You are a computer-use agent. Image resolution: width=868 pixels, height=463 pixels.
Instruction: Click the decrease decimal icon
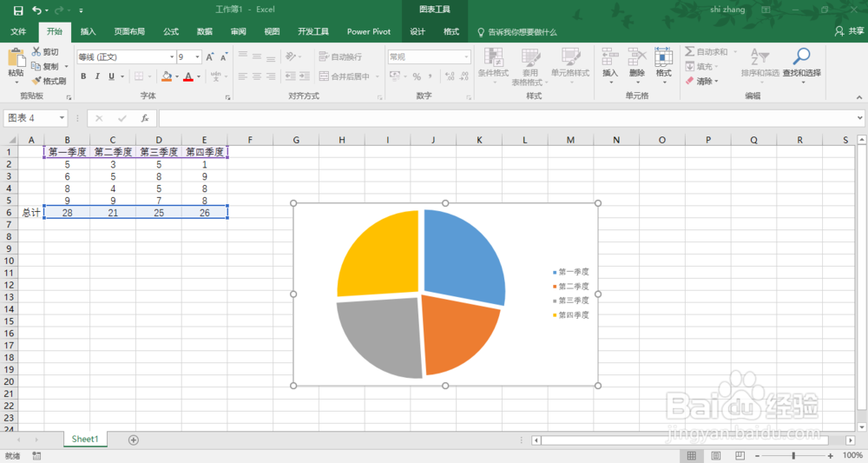pyautogui.click(x=464, y=76)
